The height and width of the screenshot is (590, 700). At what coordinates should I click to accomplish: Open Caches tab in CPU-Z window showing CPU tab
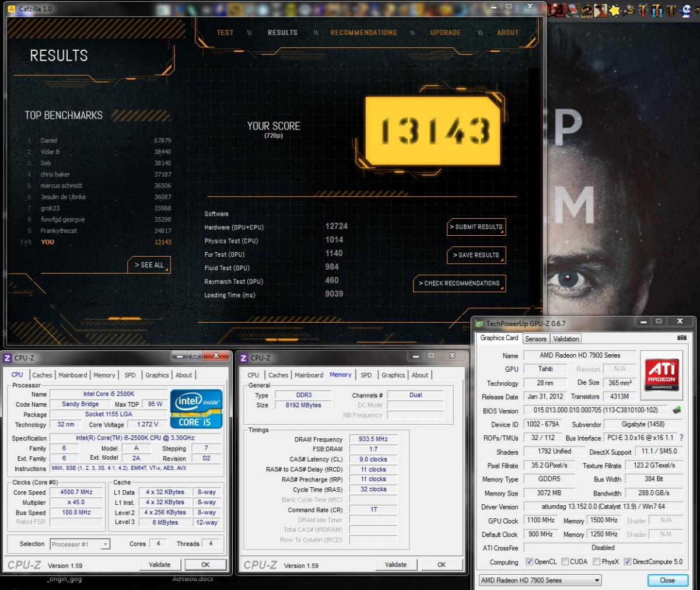(42, 375)
